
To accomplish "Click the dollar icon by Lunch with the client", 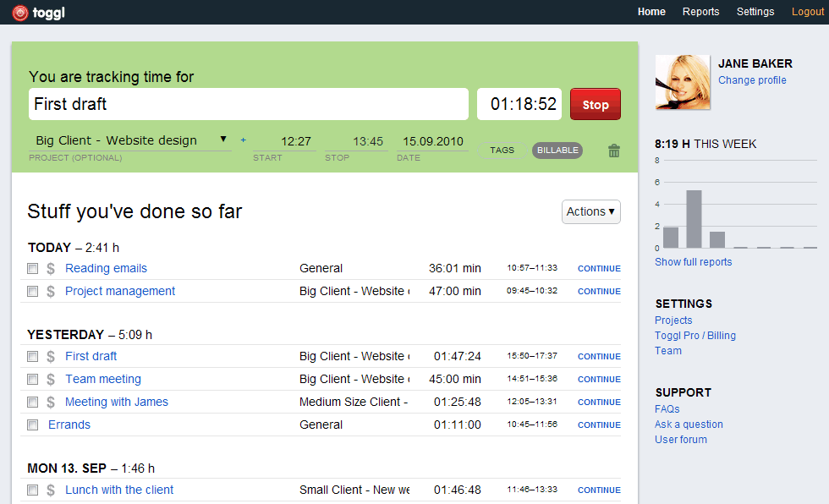I will click(51, 490).
